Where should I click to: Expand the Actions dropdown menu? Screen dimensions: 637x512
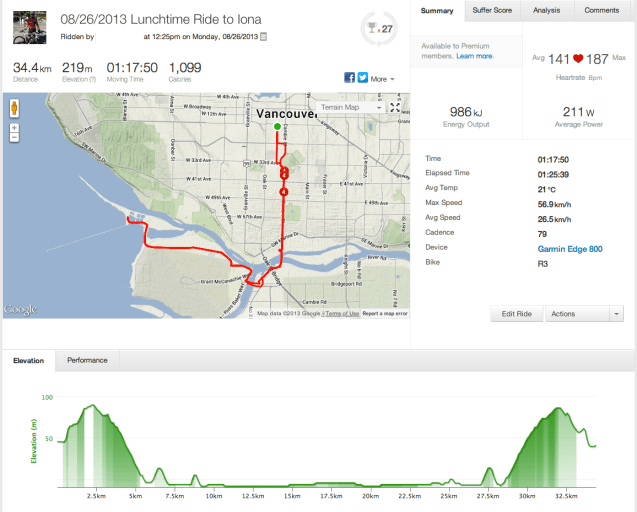pyautogui.click(x=585, y=314)
